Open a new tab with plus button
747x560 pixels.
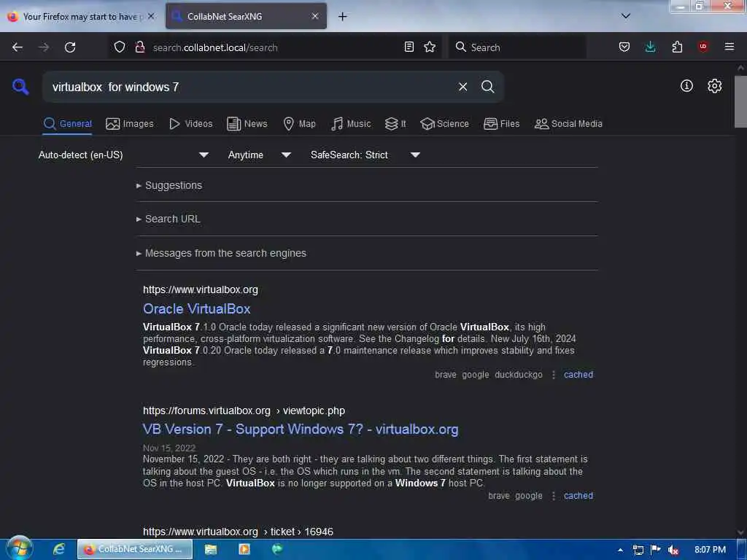(342, 17)
